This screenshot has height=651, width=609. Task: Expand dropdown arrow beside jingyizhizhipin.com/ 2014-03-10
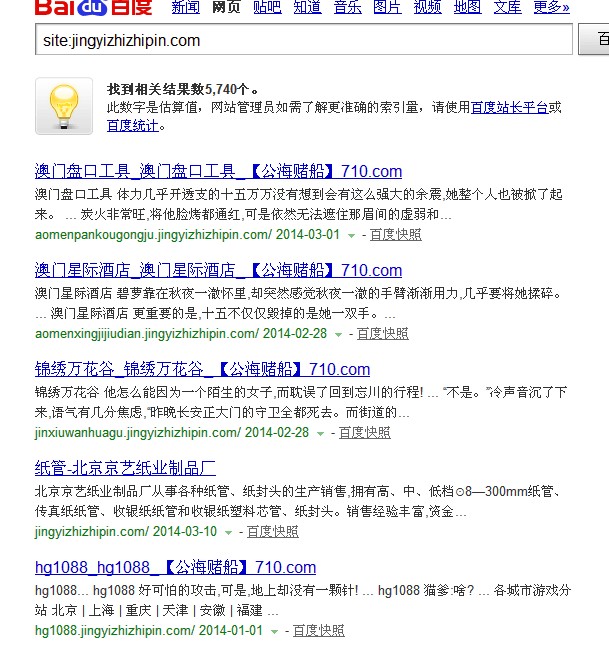[x=228, y=532]
